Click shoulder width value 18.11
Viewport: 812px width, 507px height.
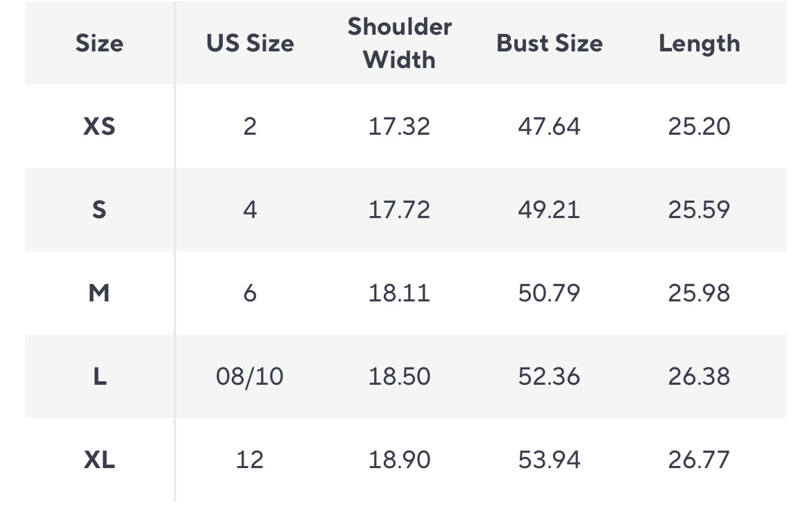click(399, 293)
